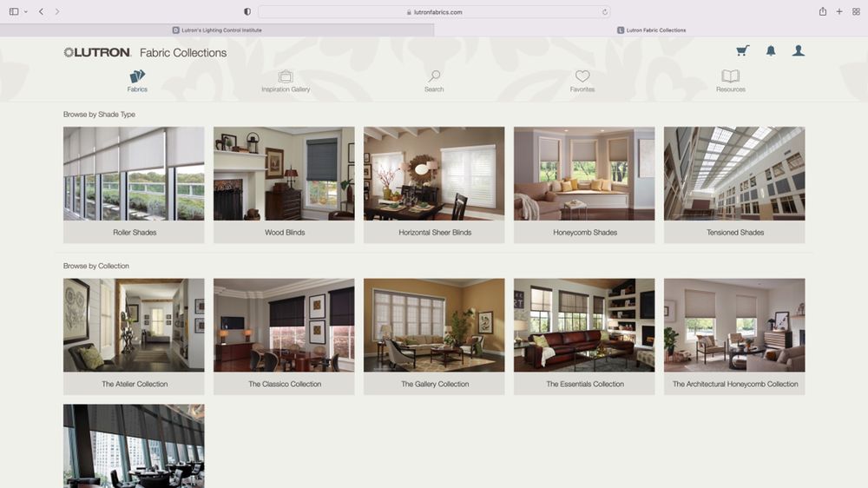Screen dimensions: 868x488
Task: Open the Roller Shades category
Action: coord(134,233)
